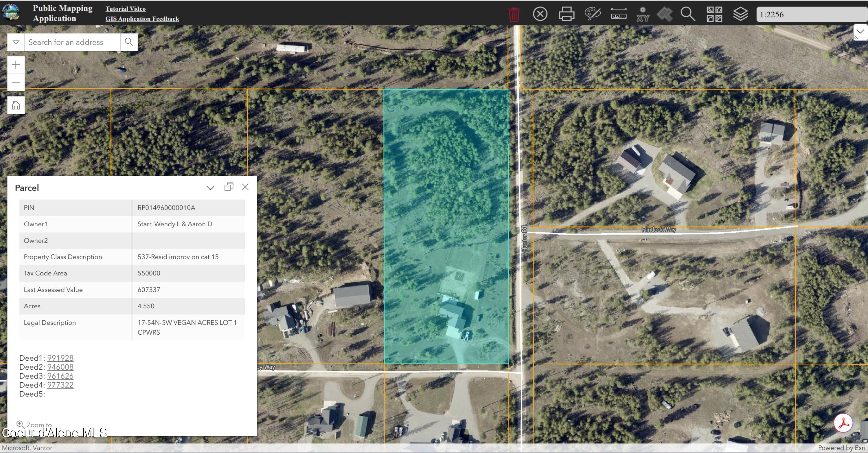Return to the default home extent
Viewport: 868px width, 453px height.
coord(16,105)
